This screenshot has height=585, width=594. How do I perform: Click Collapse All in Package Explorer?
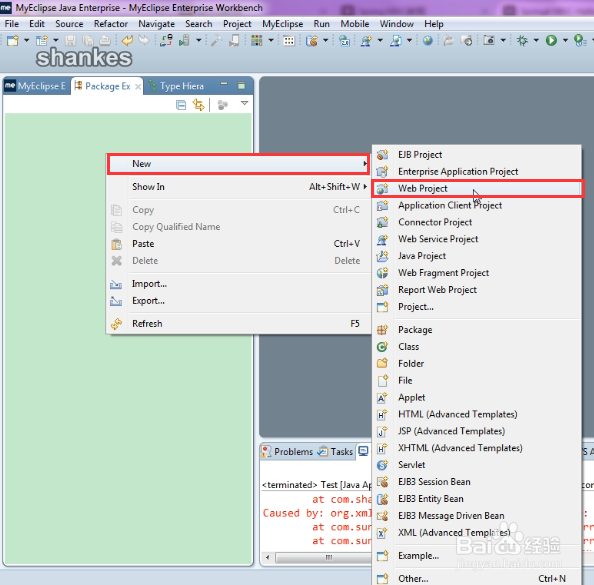pyautogui.click(x=181, y=105)
